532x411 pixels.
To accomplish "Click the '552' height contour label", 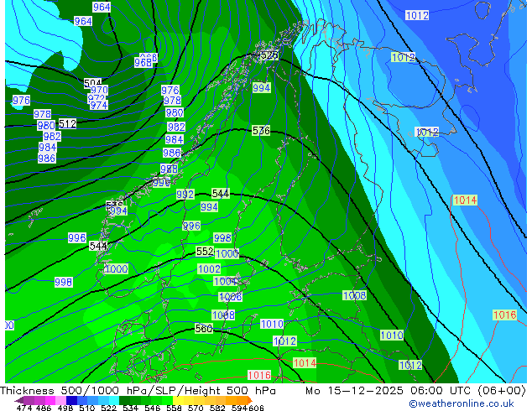I will click(205, 252).
